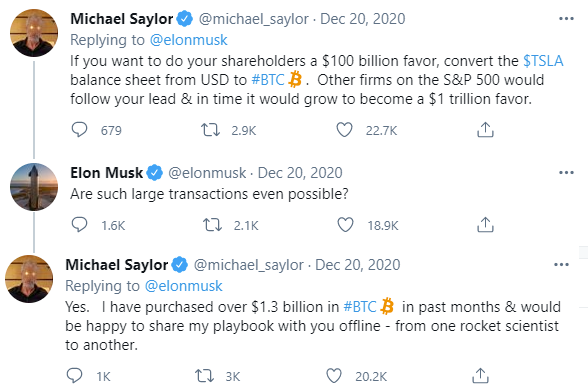Open Elon Musk's profile picture
Viewport: 588px width, 388px height.
(34, 187)
